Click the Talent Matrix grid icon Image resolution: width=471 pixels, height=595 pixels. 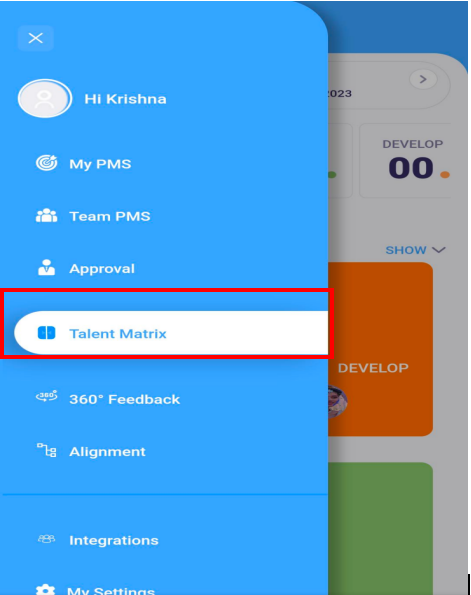47,333
